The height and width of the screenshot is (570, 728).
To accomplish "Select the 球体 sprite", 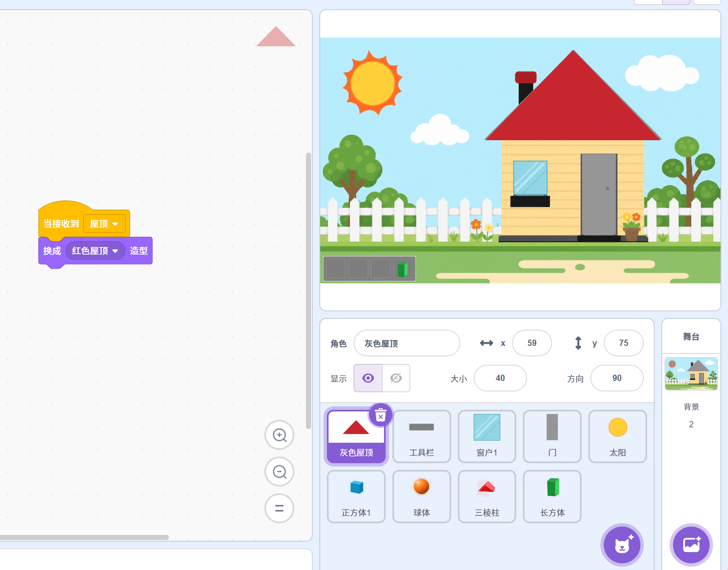I will click(x=422, y=497).
